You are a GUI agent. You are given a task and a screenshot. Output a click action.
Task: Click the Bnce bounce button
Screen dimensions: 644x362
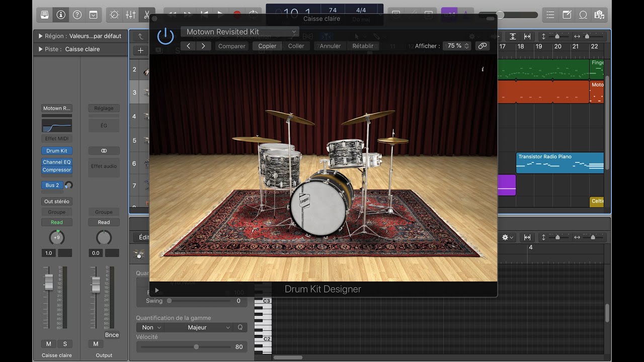tap(112, 335)
